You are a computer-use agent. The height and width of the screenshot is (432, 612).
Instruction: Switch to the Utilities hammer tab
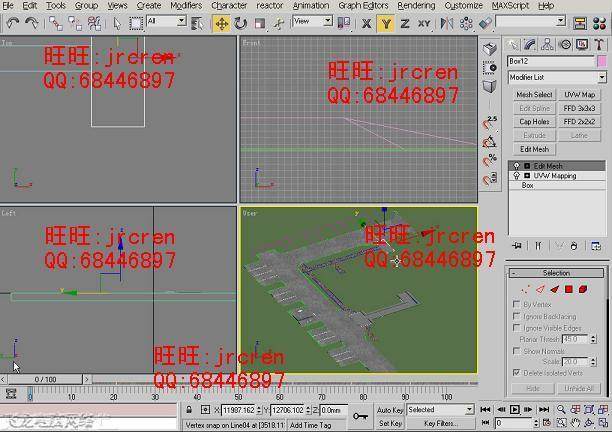point(599,44)
